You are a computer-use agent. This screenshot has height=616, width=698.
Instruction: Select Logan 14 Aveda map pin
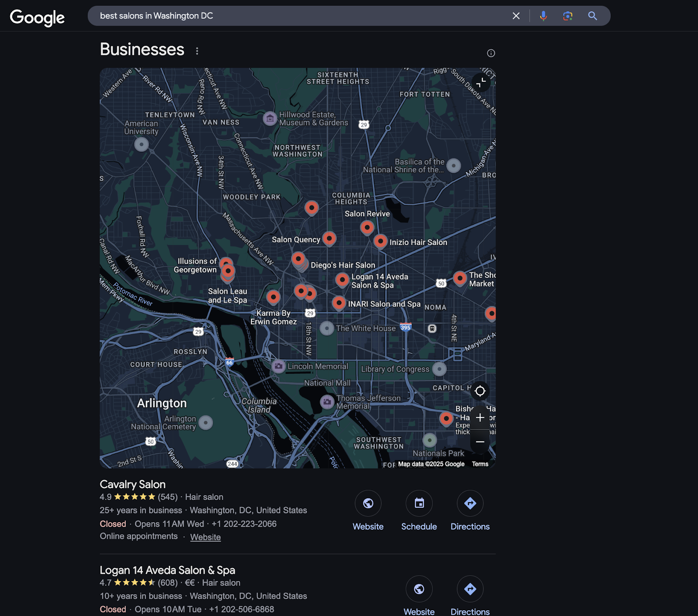coord(342,280)
